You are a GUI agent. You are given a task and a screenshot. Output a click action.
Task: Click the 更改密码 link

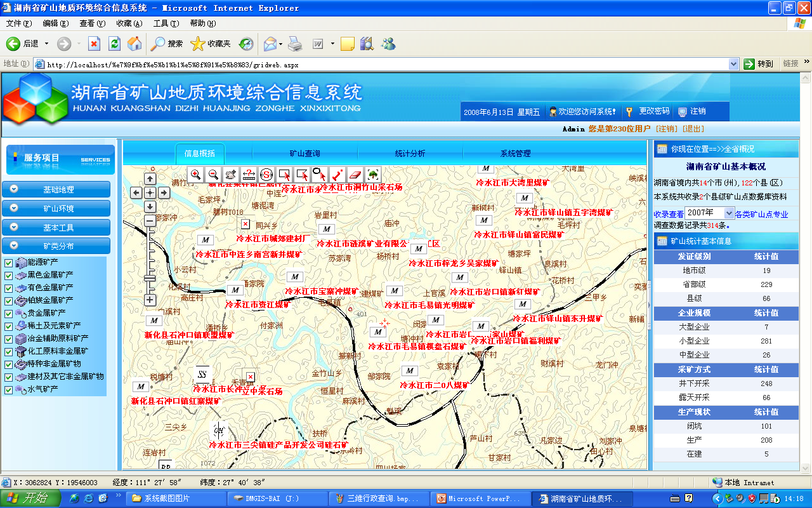pos(653,111)
